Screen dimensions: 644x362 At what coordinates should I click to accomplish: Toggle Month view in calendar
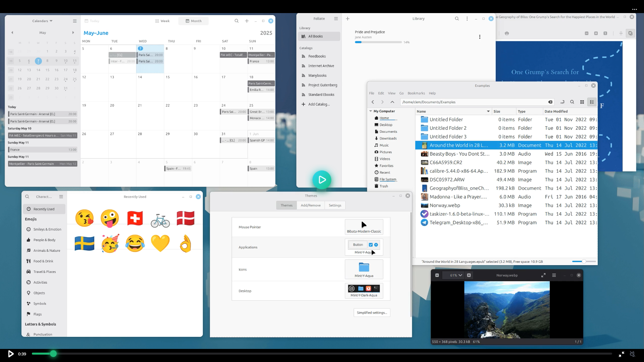(x=194, y=21)
